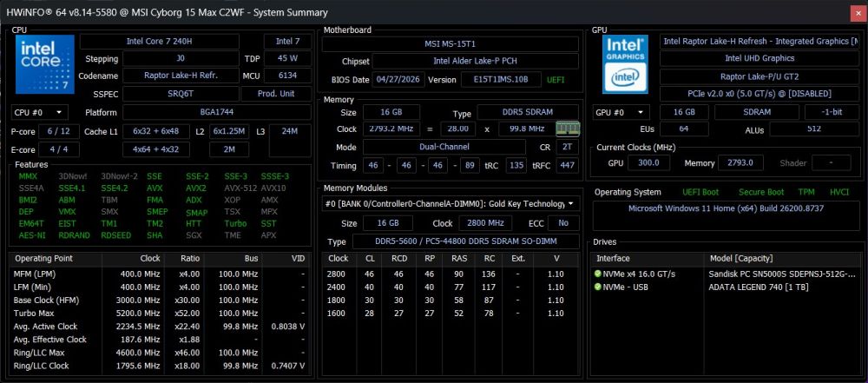Viewport: 868px width, 383px height.
Task: Click the motherboard name MSI MS-15T1
Action: pos(450,43)
